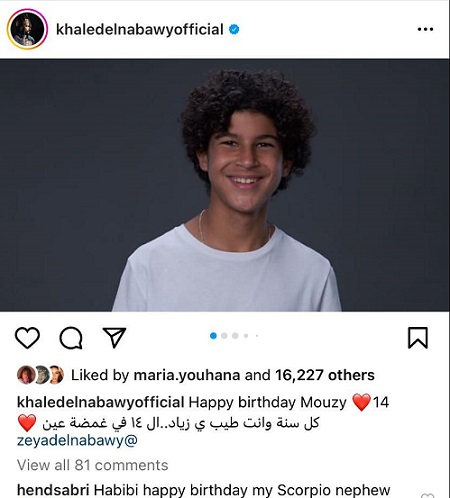Open the @zeyadelnabawy mention

(77, 440)
